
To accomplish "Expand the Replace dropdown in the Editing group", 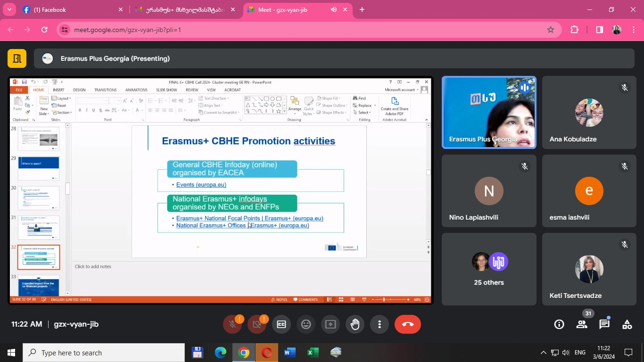I will pos(364,106).
